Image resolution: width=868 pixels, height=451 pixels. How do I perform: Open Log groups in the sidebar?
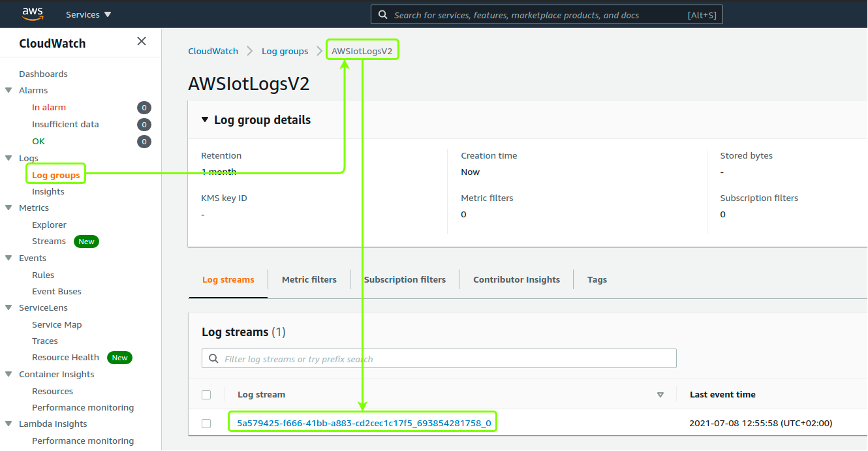click(x=56, y=175)
